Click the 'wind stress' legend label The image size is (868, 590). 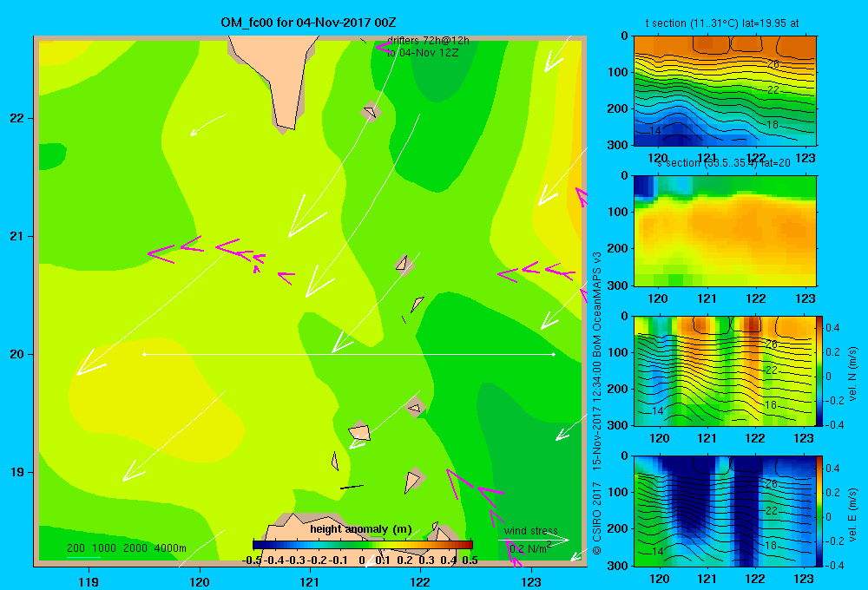tap(530, 530)
